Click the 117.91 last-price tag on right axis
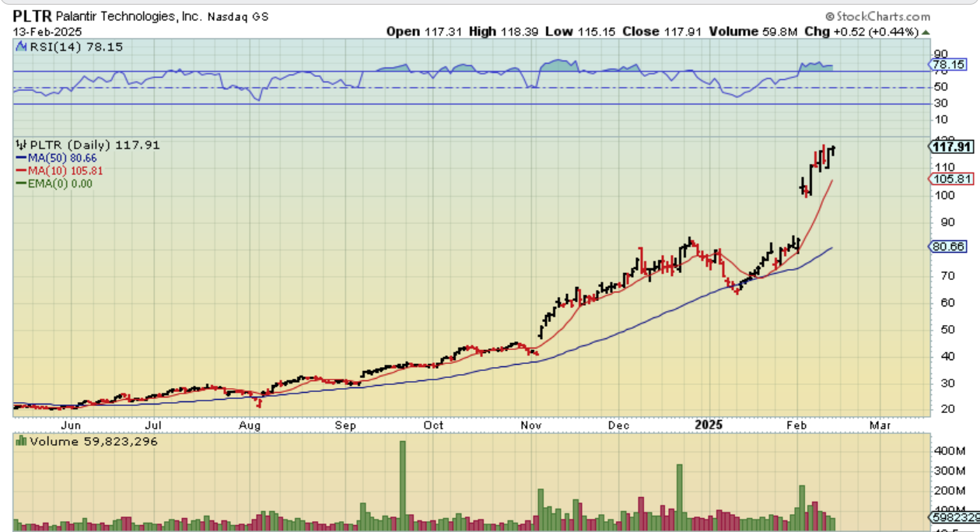The height and width of the screenshot is (532, 980). pyautogui.click(x=952, y=146)
